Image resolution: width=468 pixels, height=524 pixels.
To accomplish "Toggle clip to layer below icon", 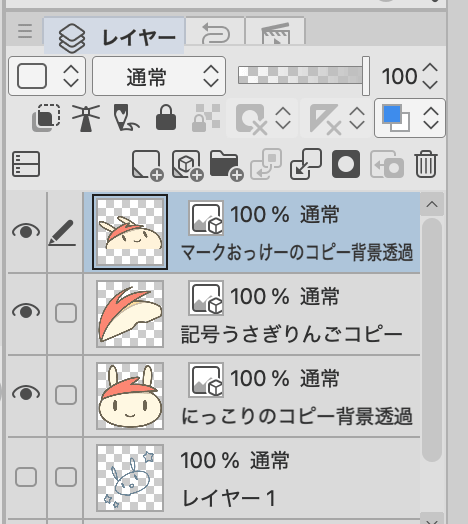I will pos(46,118).
